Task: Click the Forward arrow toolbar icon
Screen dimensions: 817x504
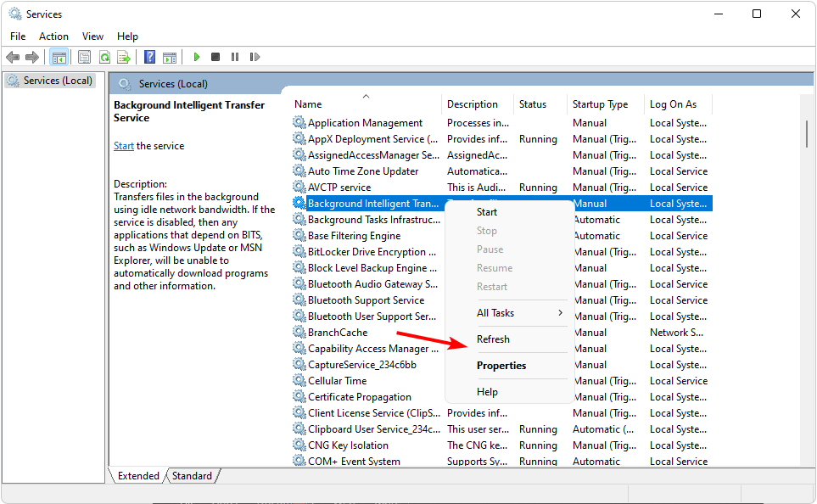Action: (32, 57)
